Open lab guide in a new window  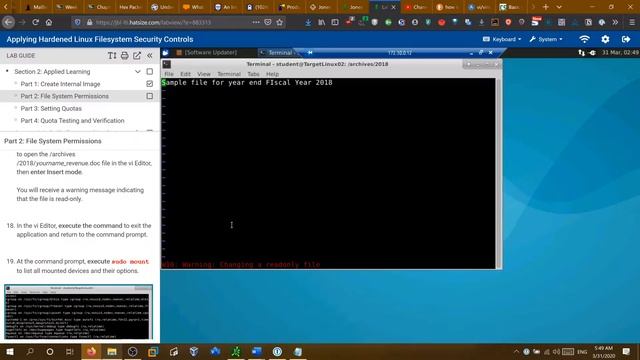tap(137, 56)
